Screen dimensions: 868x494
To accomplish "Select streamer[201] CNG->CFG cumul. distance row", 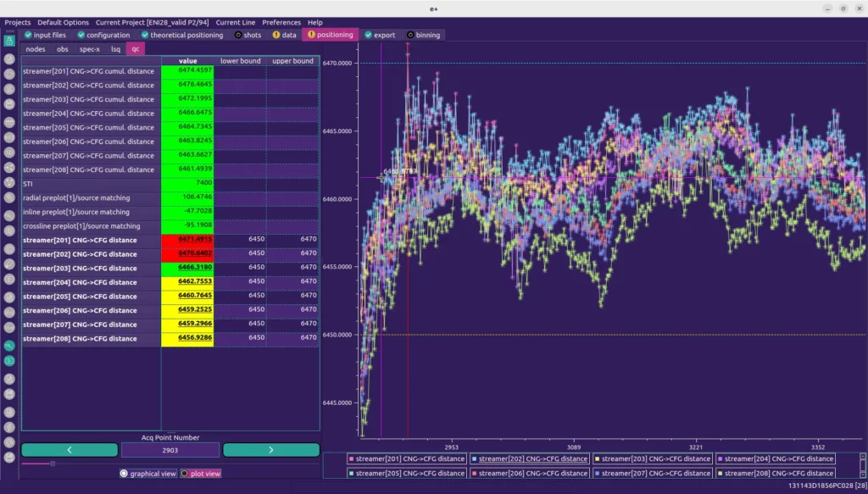I will pyautogui.click(x=170, y=71).
